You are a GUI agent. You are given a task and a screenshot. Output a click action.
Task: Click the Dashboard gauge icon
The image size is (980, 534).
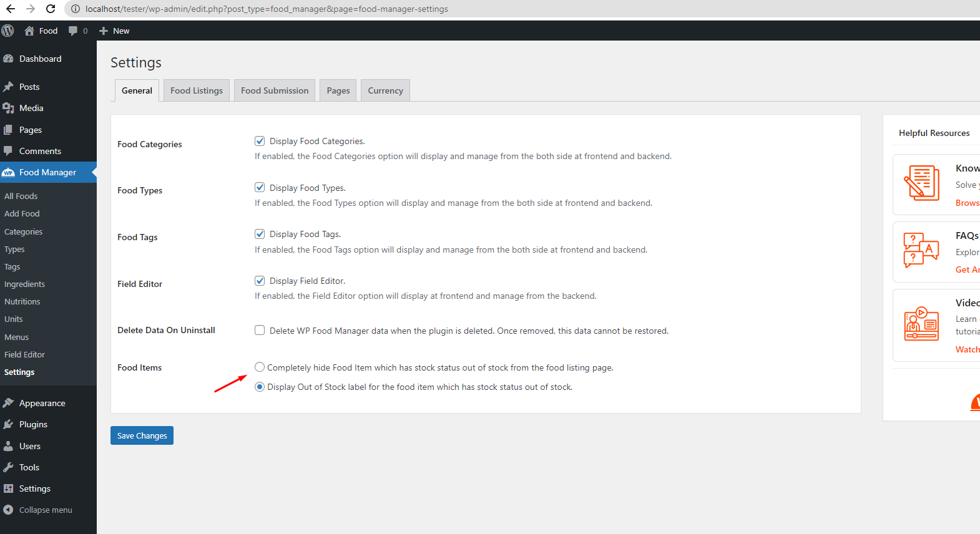8,59
